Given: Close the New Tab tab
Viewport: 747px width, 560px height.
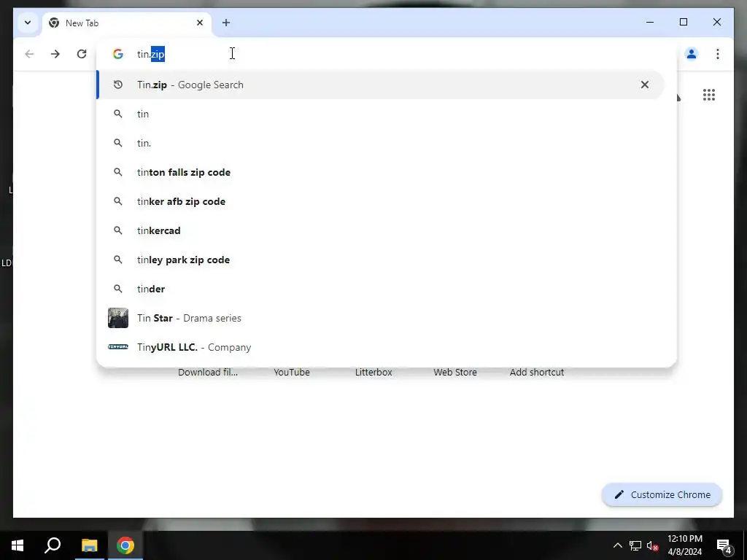Looking at the screenshot, I should point(200,23).
